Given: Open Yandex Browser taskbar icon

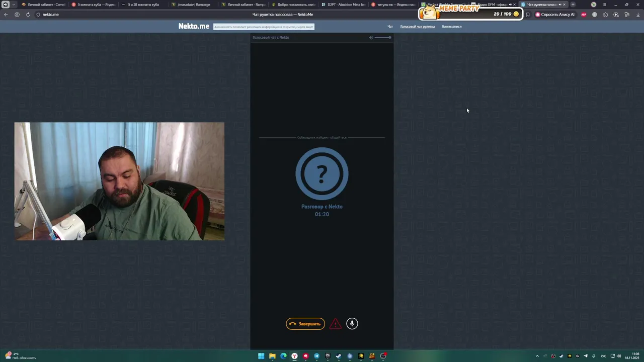Looking at the screenshot, I should click(294, 356).
